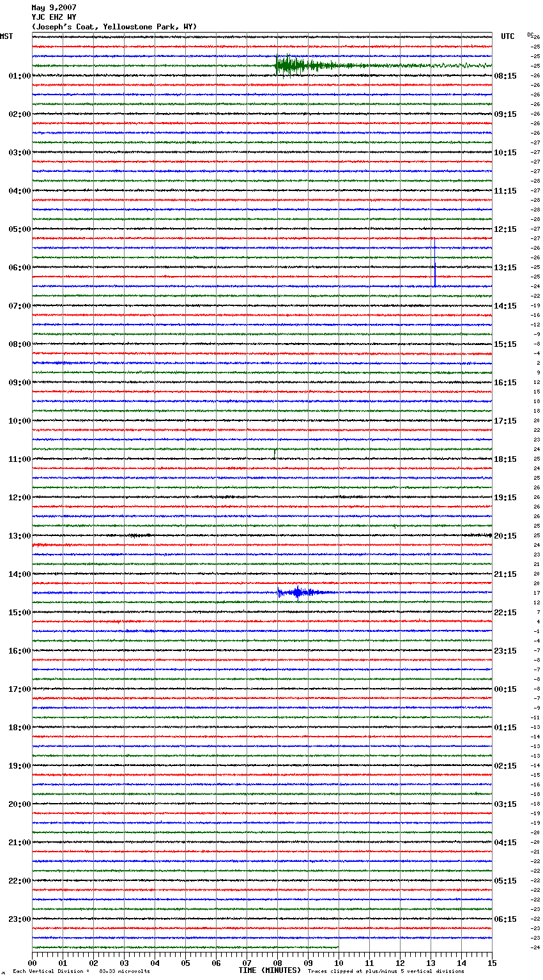
Task: Click the "17:15" UTC time label
Action: tap(505, 421)
